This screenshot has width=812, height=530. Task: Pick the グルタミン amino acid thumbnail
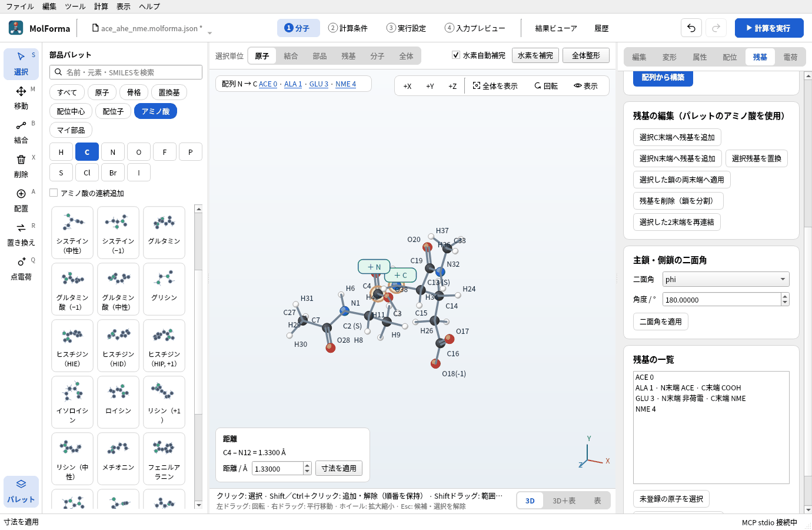(x=164, y=233)
